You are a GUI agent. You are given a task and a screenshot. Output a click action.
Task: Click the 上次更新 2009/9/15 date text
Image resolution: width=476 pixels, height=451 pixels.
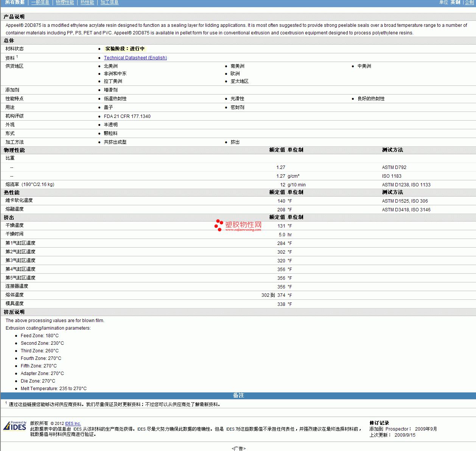pos(392,435)
